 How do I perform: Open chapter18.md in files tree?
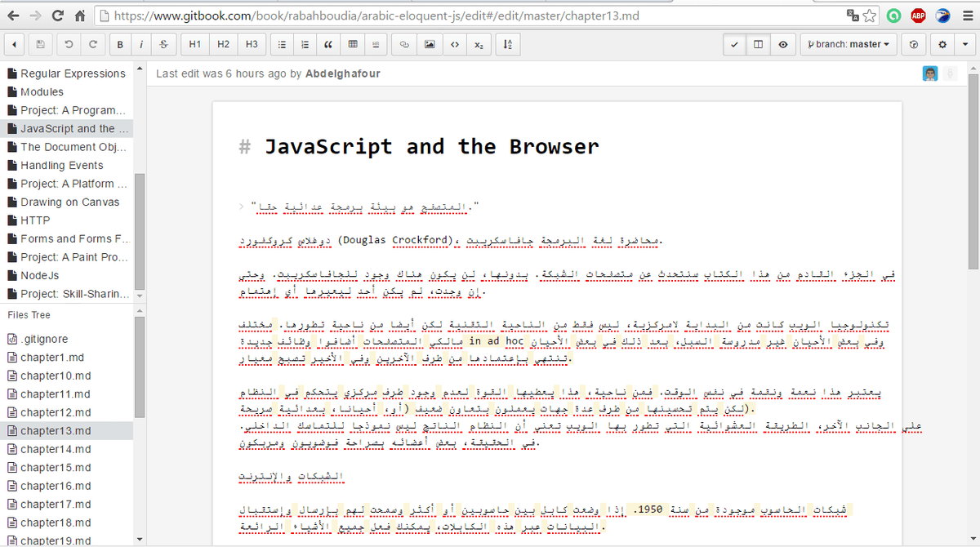click(x=67, y=523)
